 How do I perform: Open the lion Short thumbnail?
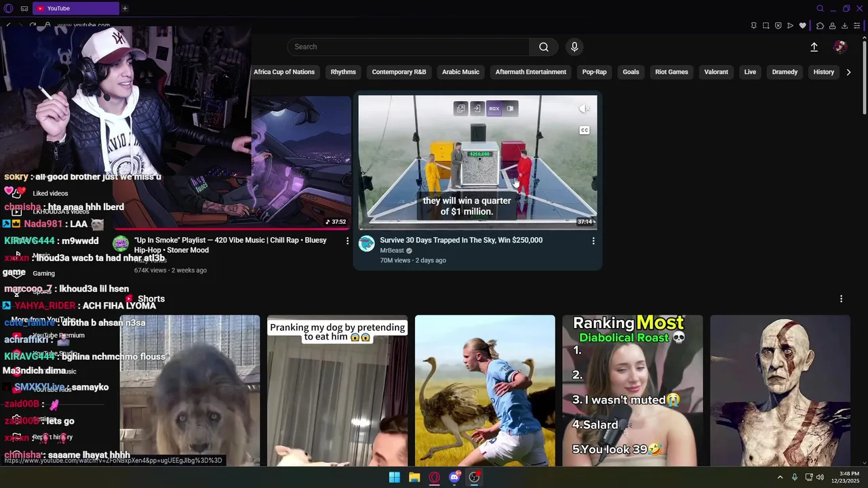[x=190, y=390]
